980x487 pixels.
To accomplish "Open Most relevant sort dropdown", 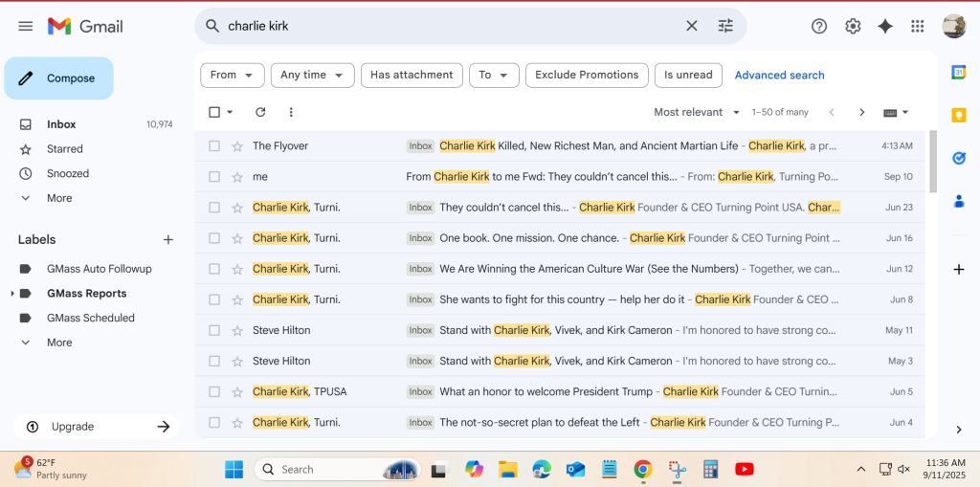I will coord(697,112).
